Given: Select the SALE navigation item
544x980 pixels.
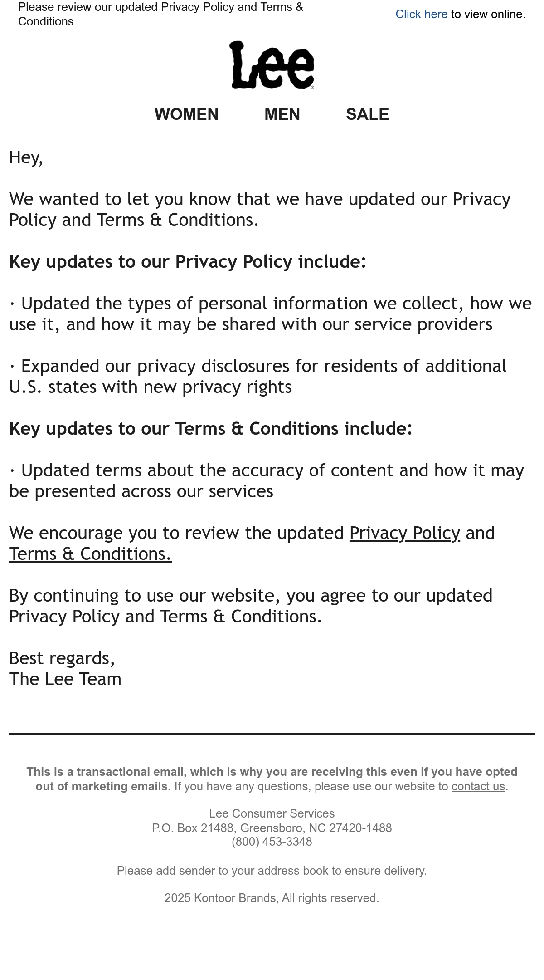Looking at the screenshot, I should pos(367,114).
